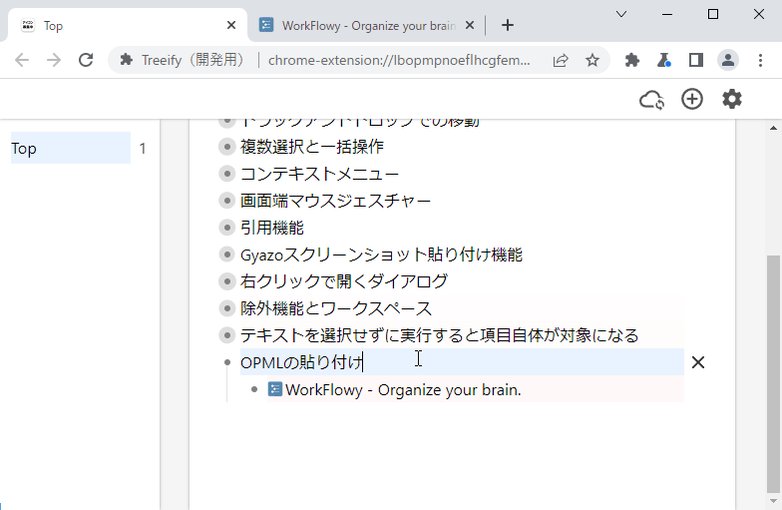The height and width of the screenshot is (510, 782).
Task: Open tab search dropdown chevron
Action: (x=621, y=14)
